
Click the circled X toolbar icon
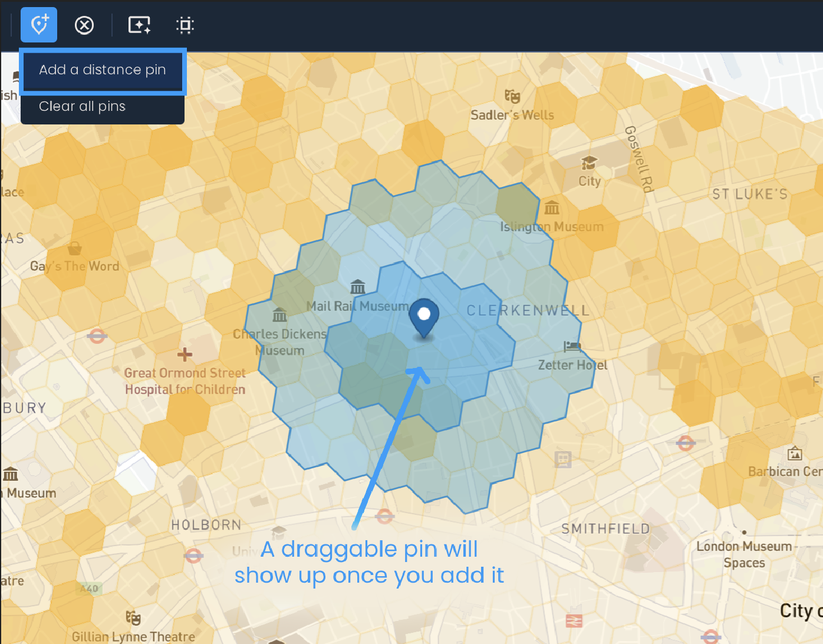pyautogui.click(x=84, y=25)
